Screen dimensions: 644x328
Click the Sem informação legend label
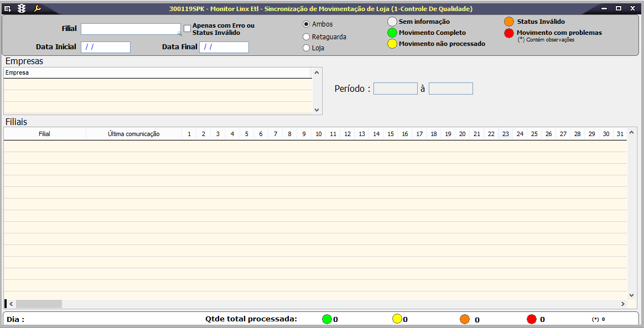424,22
